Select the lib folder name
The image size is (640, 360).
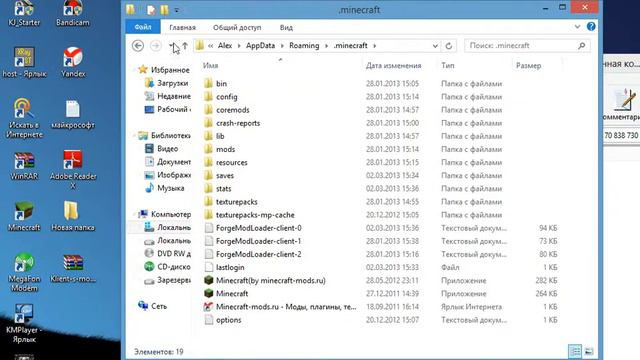click(x=220, y=136)
